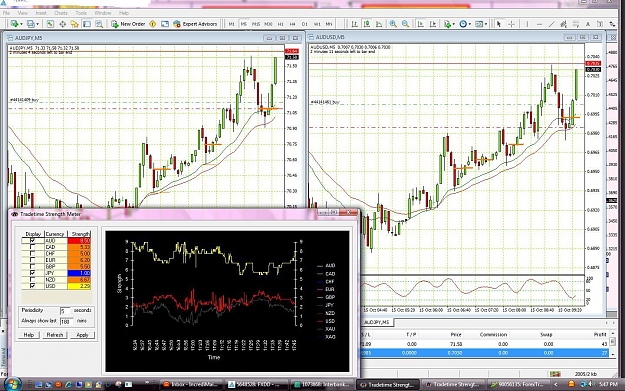The width and height of the screenshot is (625, 391).
Task: Enable chart shift
Action: pyautogui.click(x=433, y=24)
